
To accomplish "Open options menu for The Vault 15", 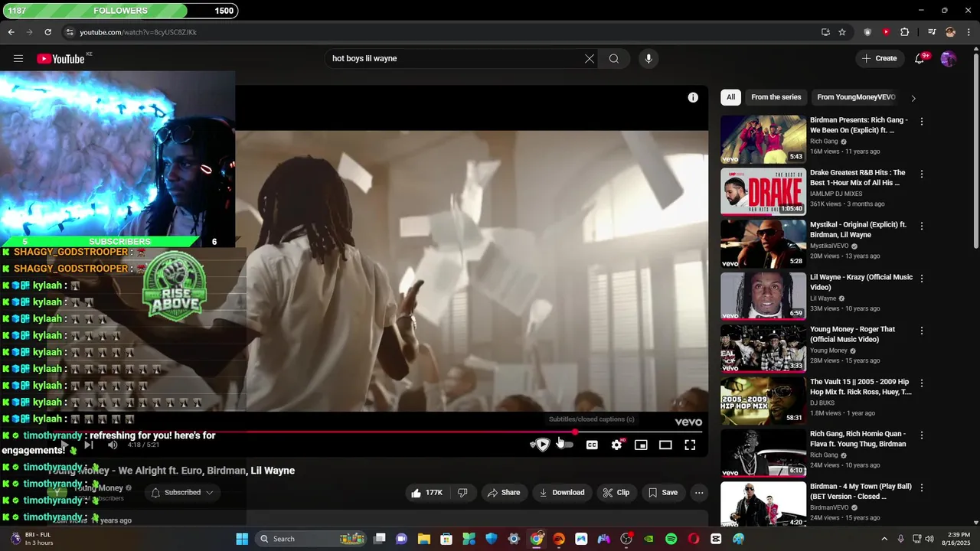I will tap(921, 383).
